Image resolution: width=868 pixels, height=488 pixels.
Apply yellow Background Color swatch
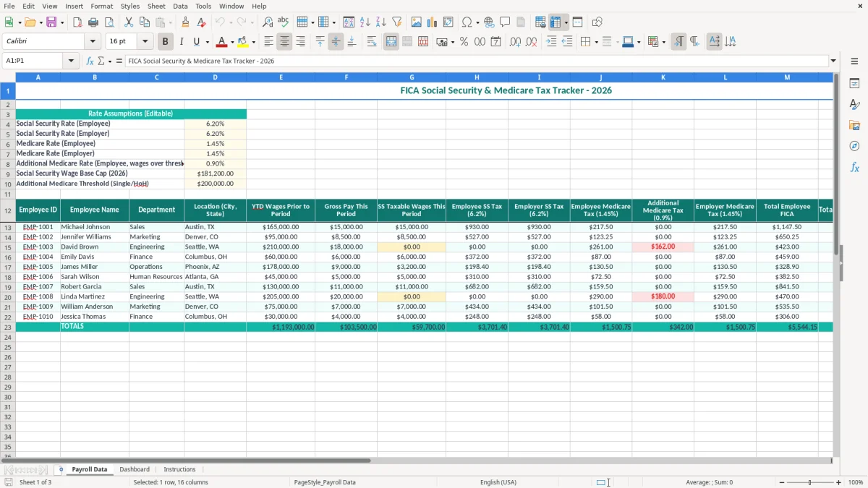tap(243, 42)
